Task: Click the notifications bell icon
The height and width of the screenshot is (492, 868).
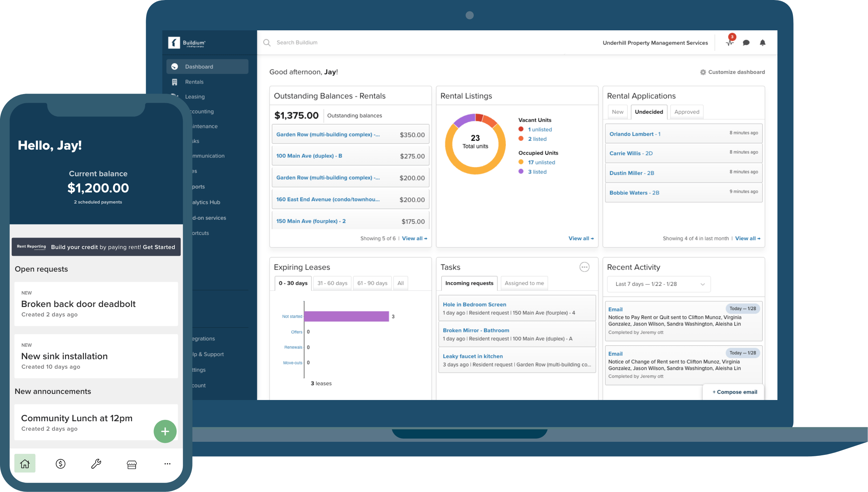Action: click(762, 42)
